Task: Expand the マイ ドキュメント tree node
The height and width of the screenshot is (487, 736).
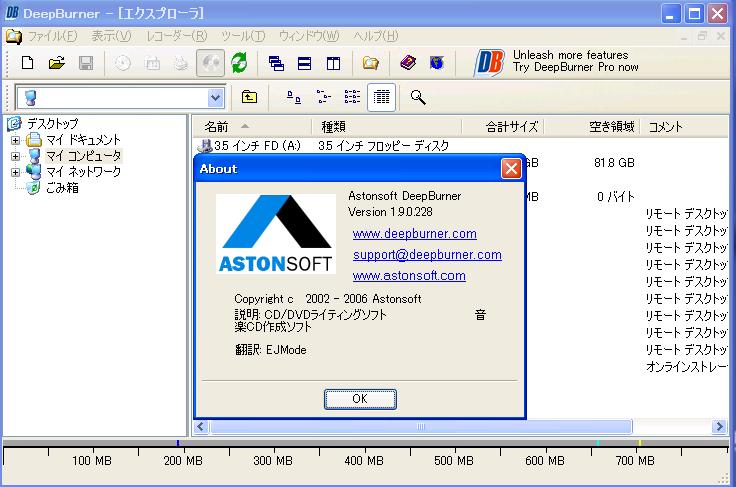Action: (x=15, y=140)
